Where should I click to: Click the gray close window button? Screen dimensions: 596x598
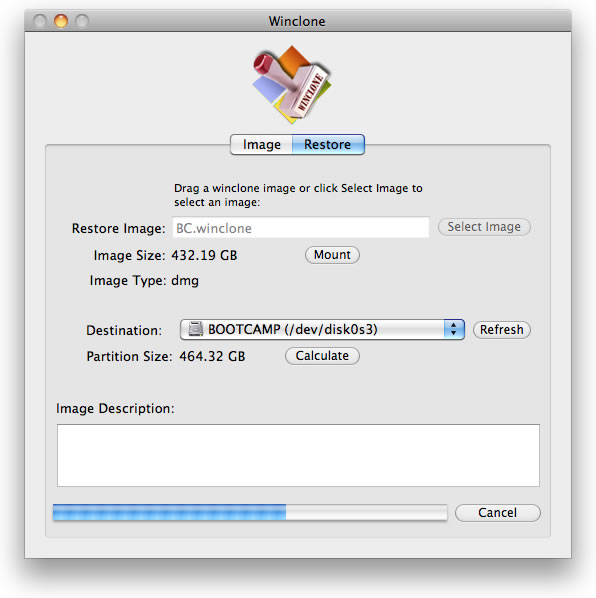pos(40,21)
